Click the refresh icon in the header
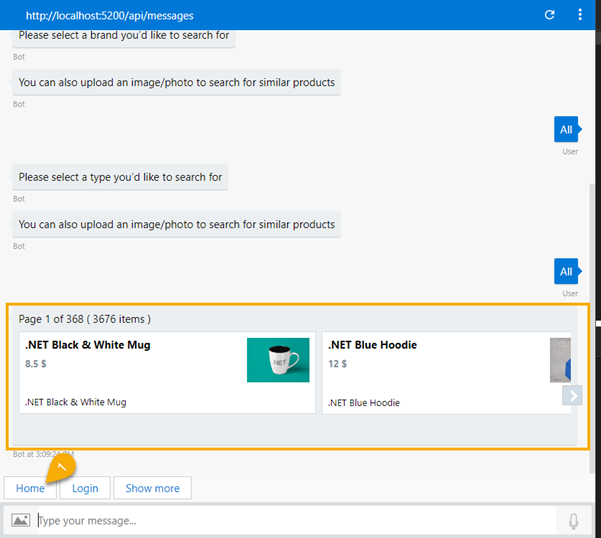The width and height of the screenshot is (601, 538). click(549, 15)
